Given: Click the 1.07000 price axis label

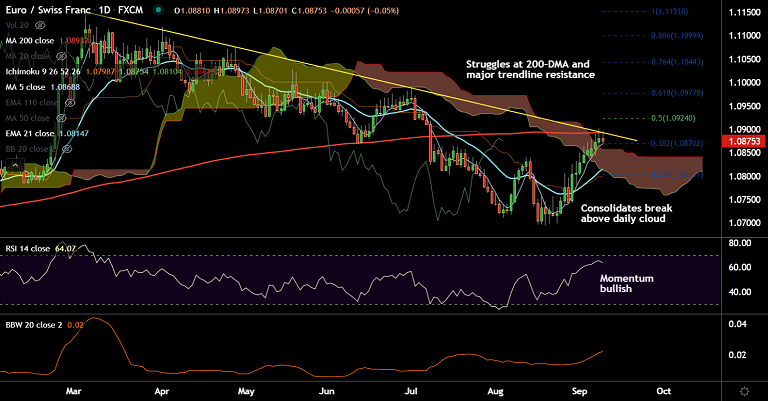Looking at the screenshot, I should (744, 223).
